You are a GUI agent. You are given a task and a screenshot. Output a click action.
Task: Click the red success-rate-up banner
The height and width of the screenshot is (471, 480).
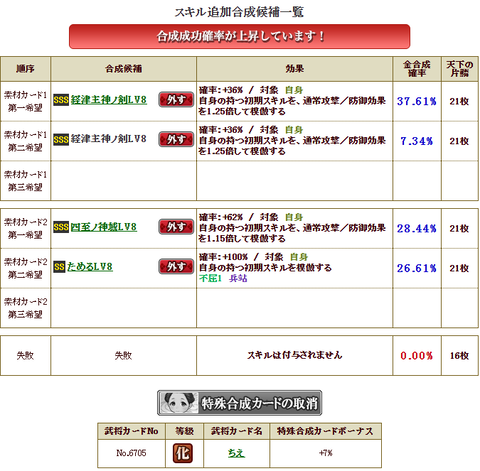[240, 36]
